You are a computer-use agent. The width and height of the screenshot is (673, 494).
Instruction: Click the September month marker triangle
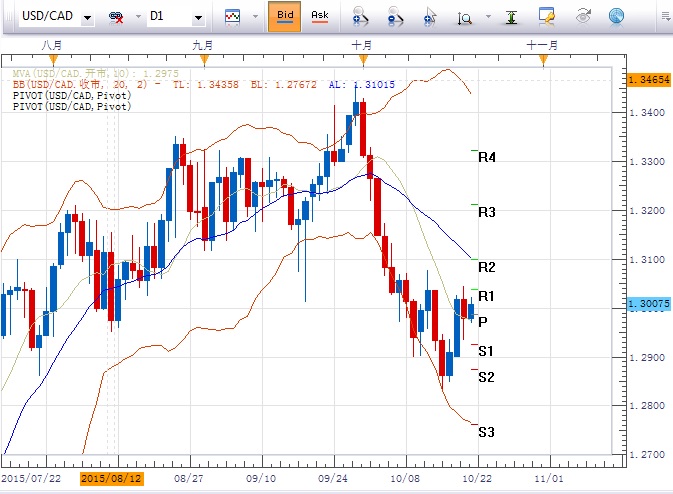coord(204,59)
